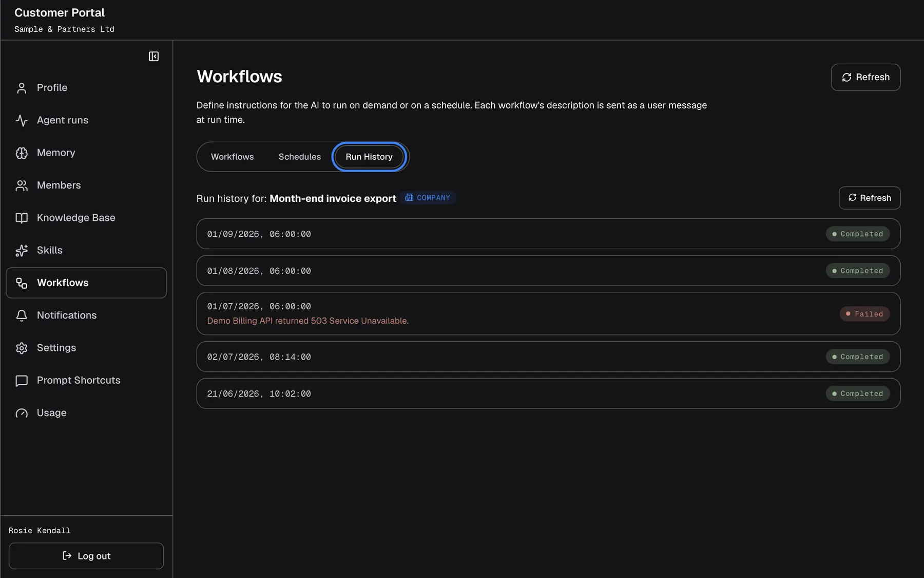Screen dimensions: 924x578
Task: Open the Usage page
Action: (52, 413)
